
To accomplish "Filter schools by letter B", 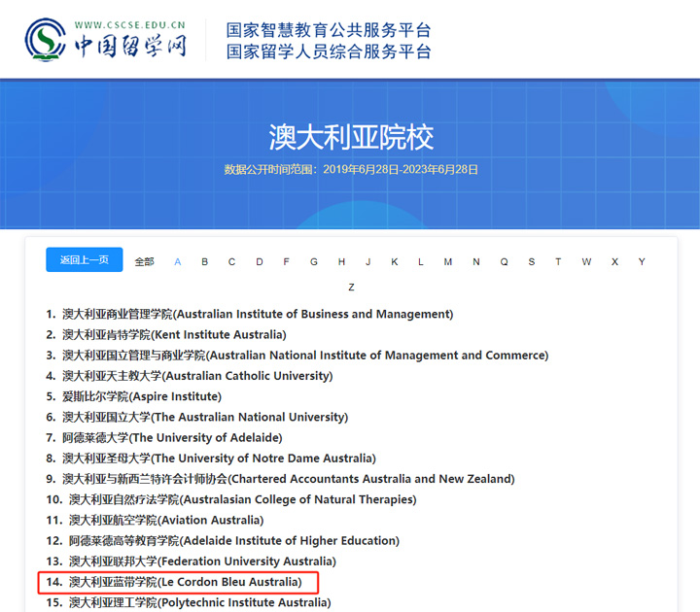I will pyautogui.click(x=204, y=262).
